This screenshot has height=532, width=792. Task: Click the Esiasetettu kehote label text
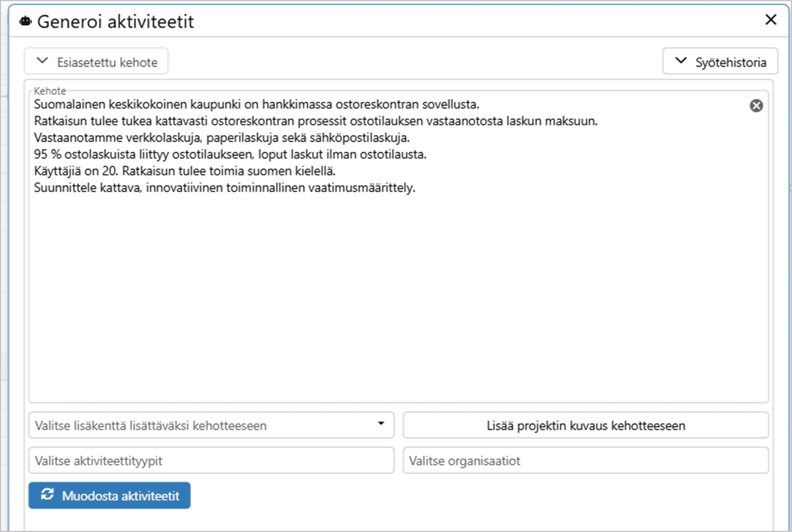tap(107, 63)
